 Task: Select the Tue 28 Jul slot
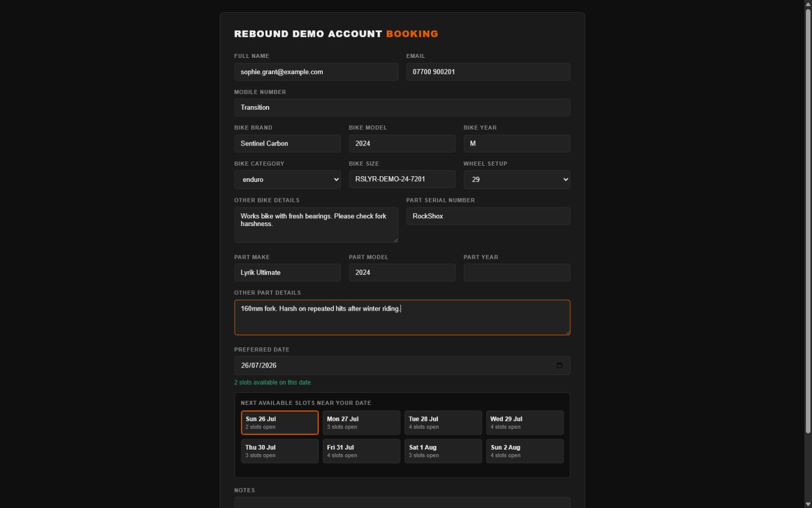click(443, 423)
